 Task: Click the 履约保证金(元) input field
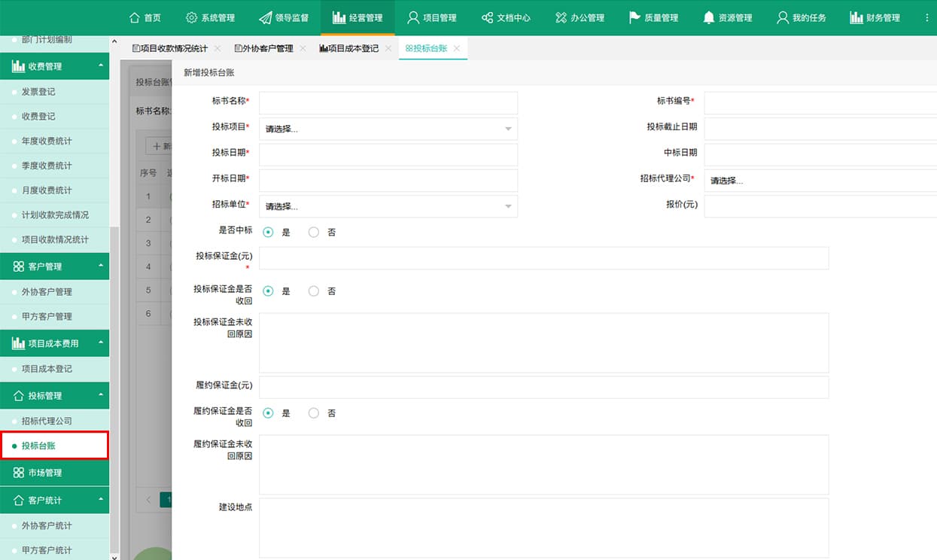coord(543,388)
